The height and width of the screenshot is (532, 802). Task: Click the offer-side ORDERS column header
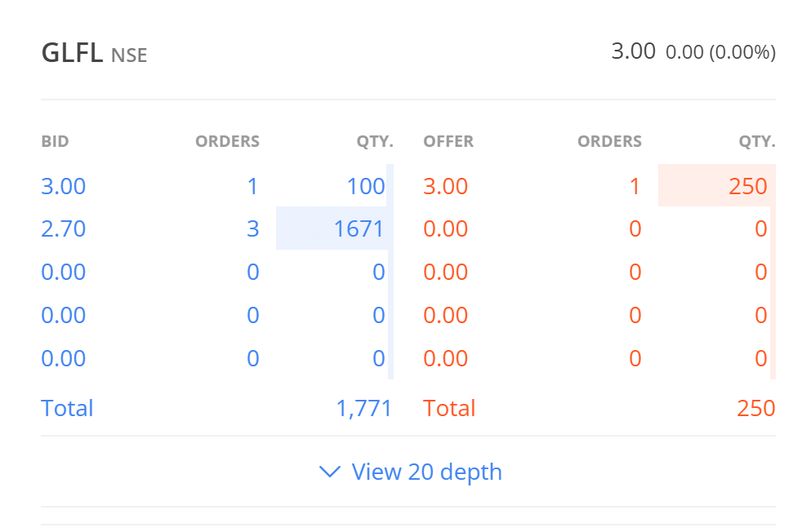(609, 141)
